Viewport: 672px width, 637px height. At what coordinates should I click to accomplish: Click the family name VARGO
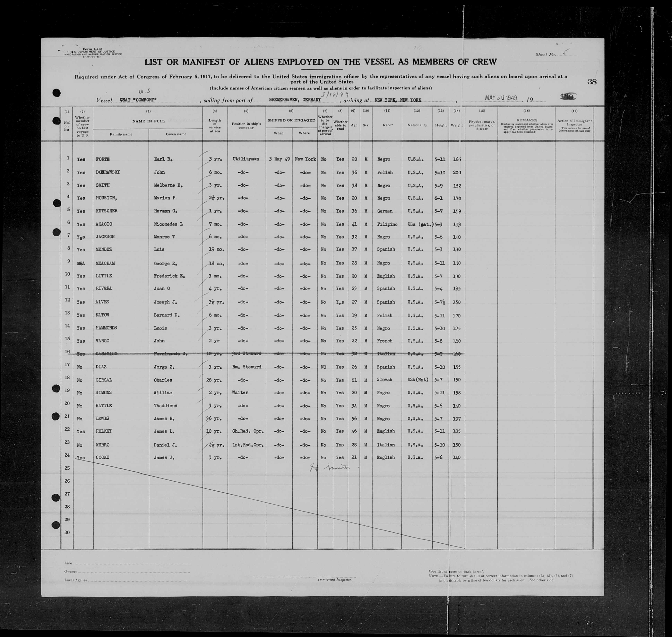[x=103, y=340]
